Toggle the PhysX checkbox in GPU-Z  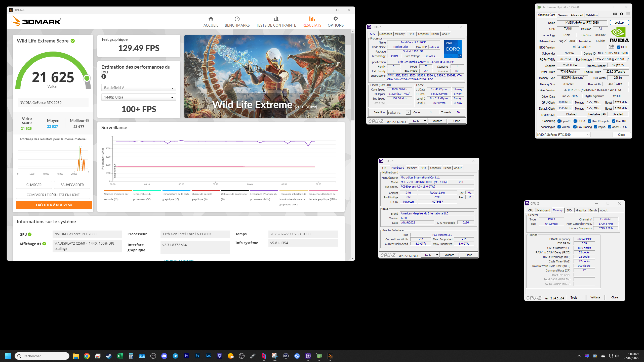tap(595, 127)
